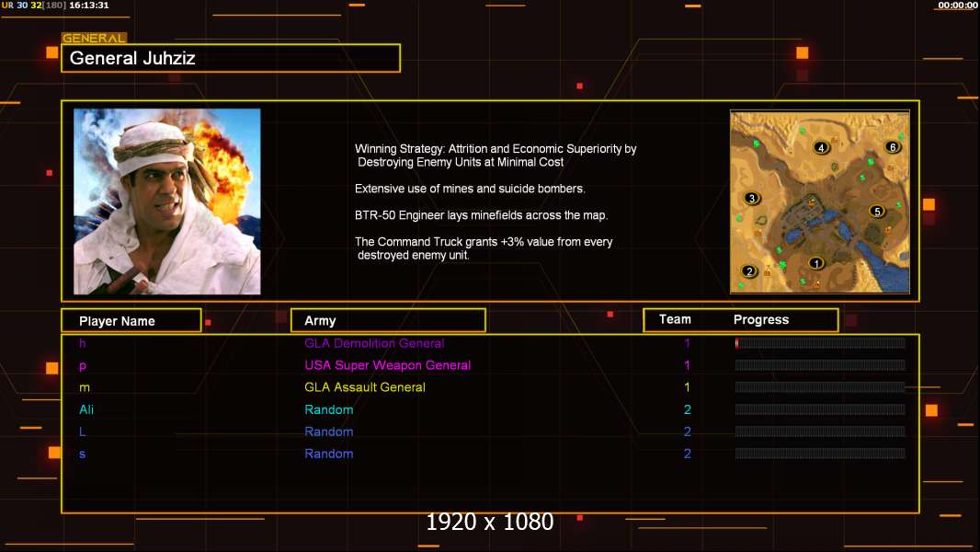Click player Ali in the list
This screenshot has width=980, height=552.
click(86, 409)
